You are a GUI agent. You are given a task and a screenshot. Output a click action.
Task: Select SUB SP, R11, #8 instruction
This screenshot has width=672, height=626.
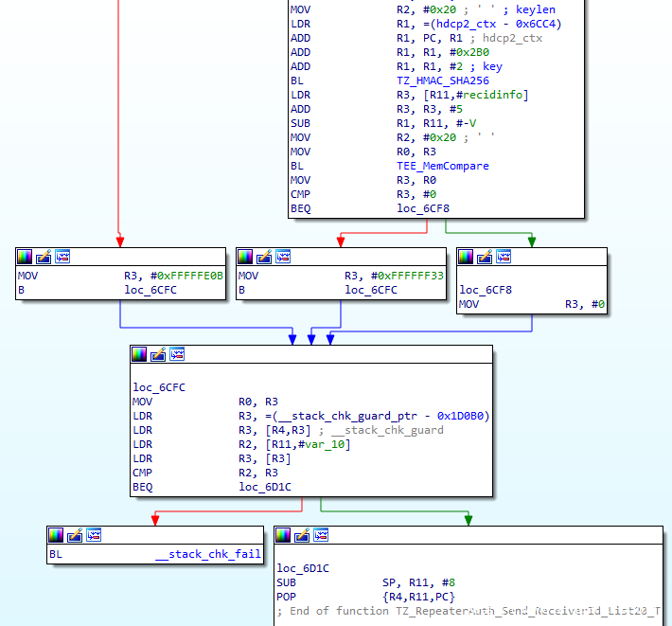[x=365, y=582]
